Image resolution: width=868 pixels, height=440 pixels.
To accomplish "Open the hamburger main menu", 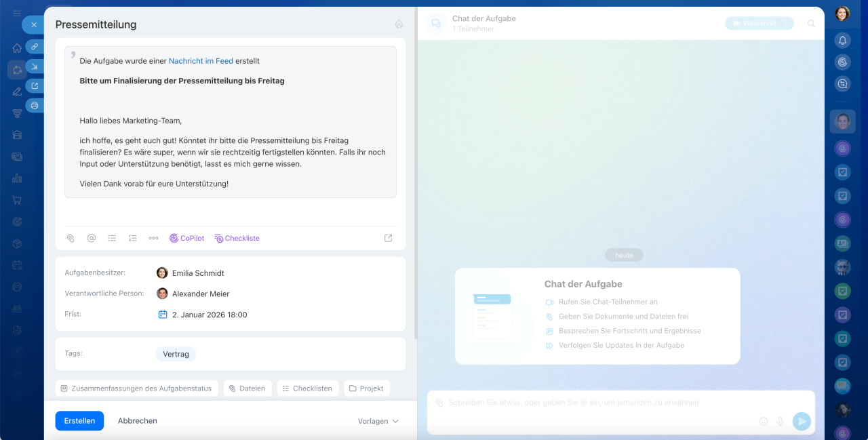I will pos(17,14).
